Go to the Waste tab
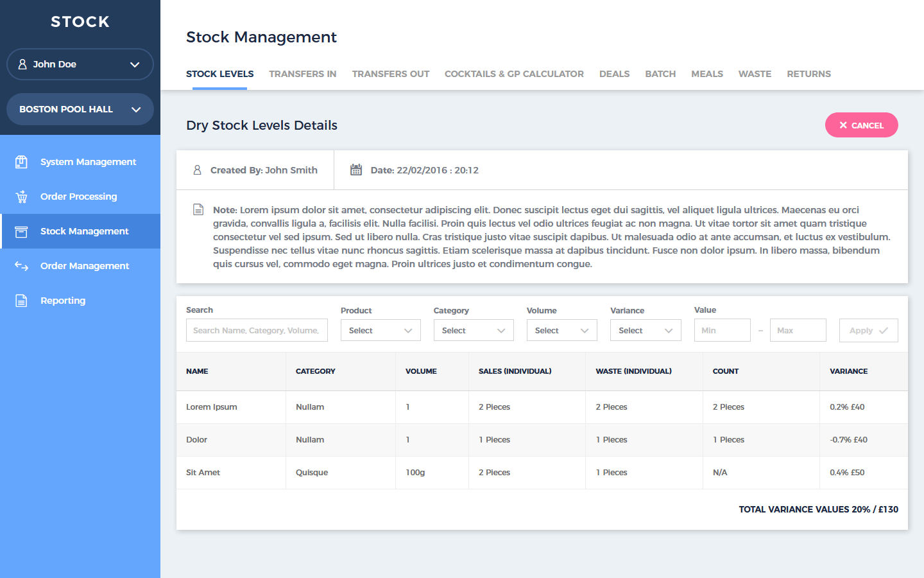The width and height of the screenshot is (924, 578). click(x=755, y=74)
